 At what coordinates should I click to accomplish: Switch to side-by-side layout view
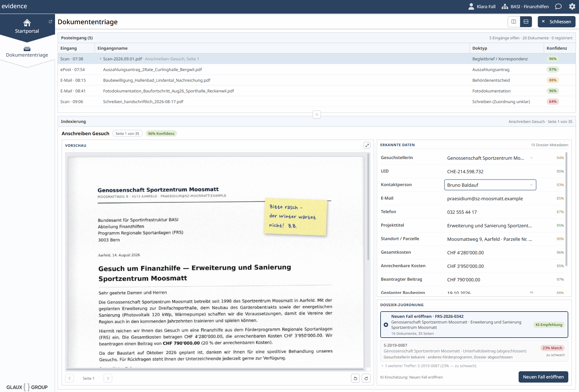(514, 22)
